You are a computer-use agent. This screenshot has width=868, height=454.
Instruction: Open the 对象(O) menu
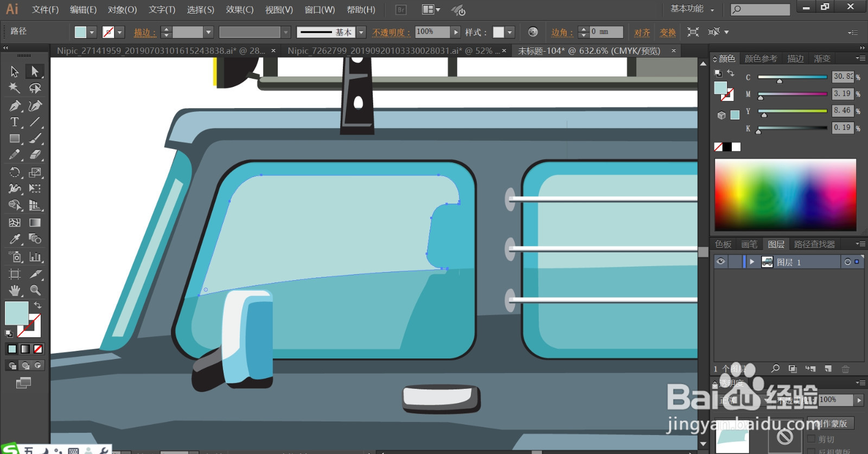122,10
